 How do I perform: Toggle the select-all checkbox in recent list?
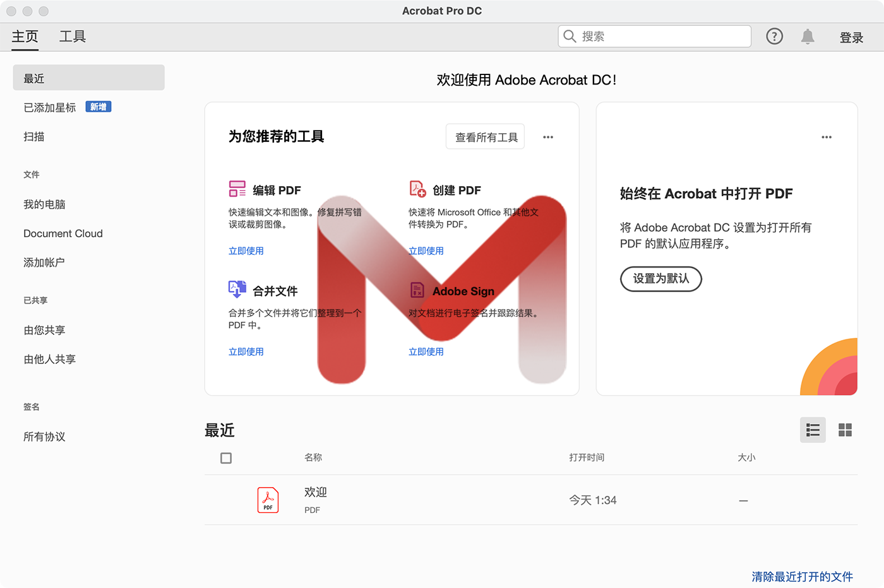pyautogui.click(x=226, y=458)
